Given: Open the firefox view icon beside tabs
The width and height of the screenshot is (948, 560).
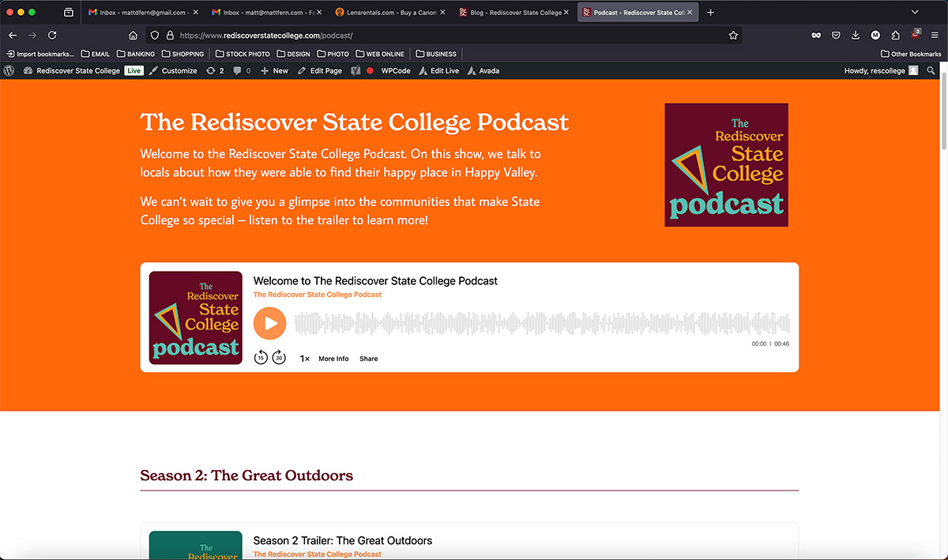Looking at the screenshot, I should 69,13.
